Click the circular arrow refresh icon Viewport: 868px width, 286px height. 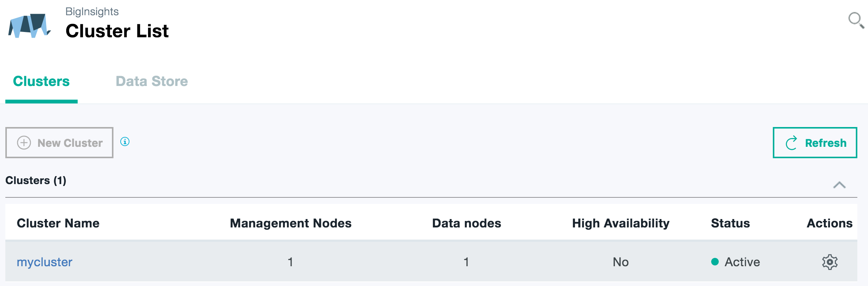(791, 143)
